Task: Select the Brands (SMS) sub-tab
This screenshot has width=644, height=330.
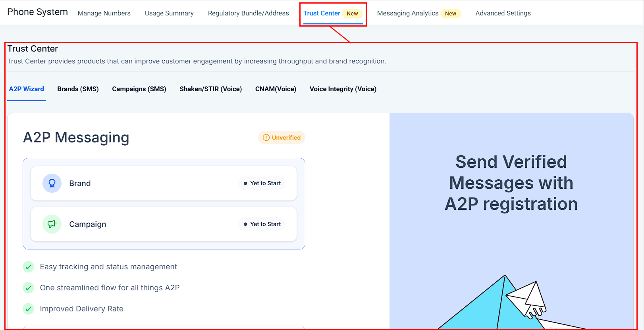Action: [78, 89]
